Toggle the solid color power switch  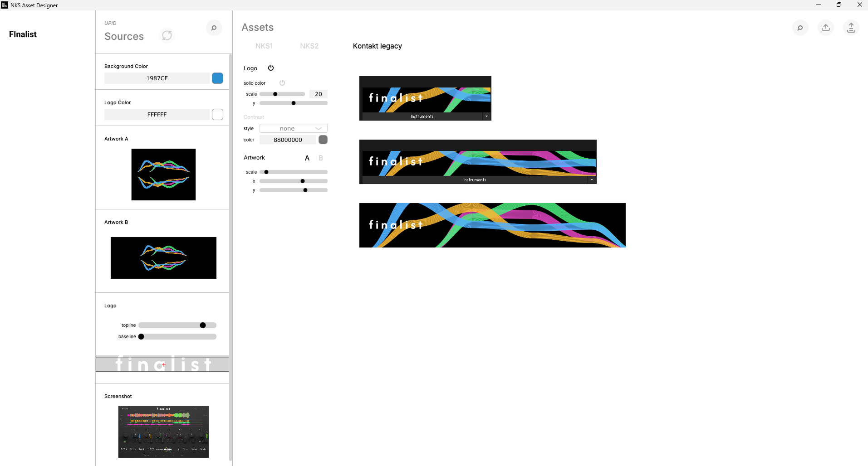[282, 83]
